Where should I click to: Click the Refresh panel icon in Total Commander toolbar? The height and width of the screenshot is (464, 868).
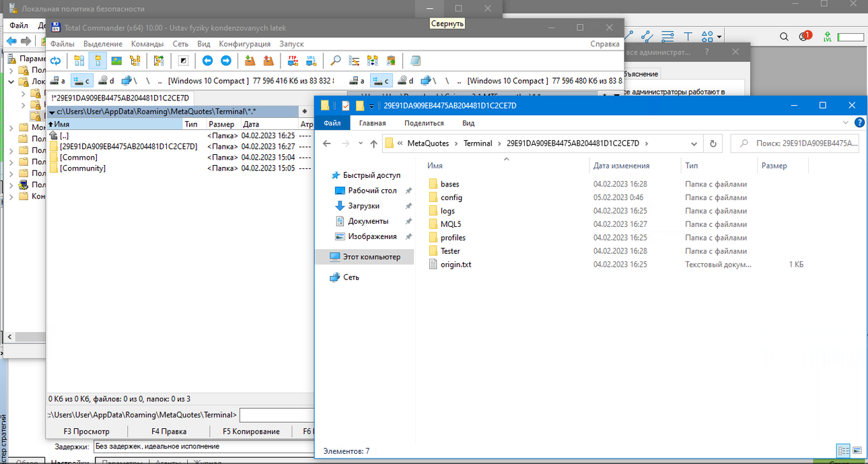55,61
